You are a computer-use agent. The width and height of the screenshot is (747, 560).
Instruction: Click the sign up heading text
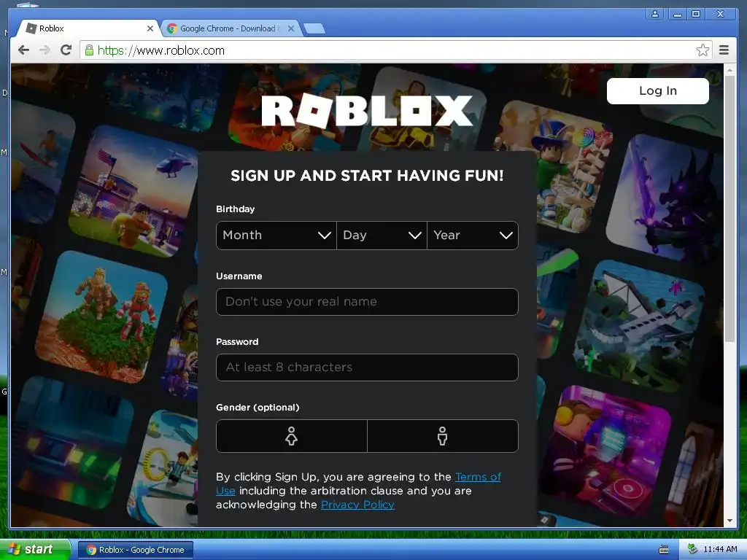[x=367, y=176]
